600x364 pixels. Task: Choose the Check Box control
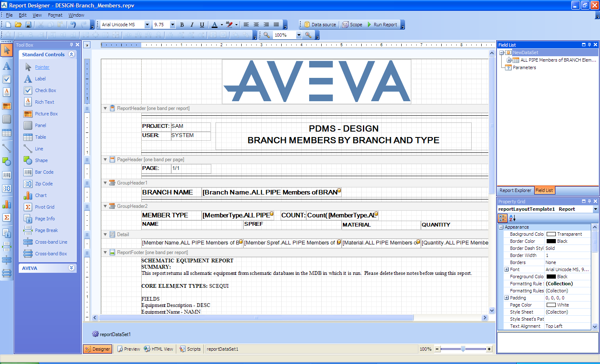click(x=45, y=90)
